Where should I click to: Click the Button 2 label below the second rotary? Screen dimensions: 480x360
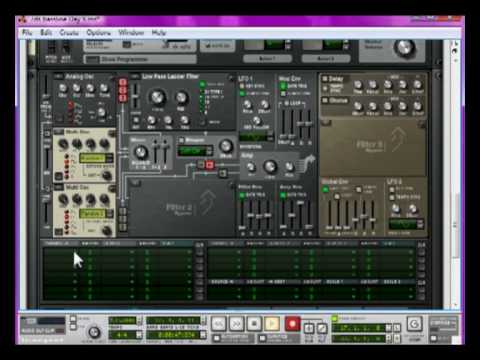point(326,59)
